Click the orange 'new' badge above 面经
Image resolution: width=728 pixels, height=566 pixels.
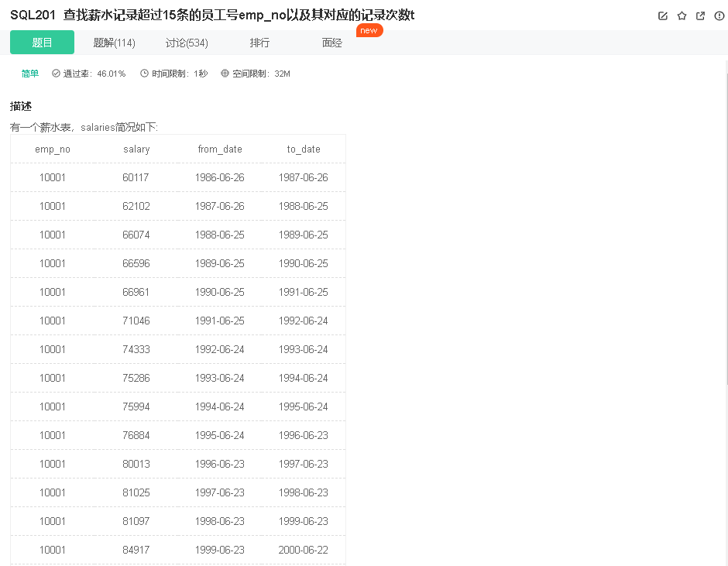(x=369, y=30)
